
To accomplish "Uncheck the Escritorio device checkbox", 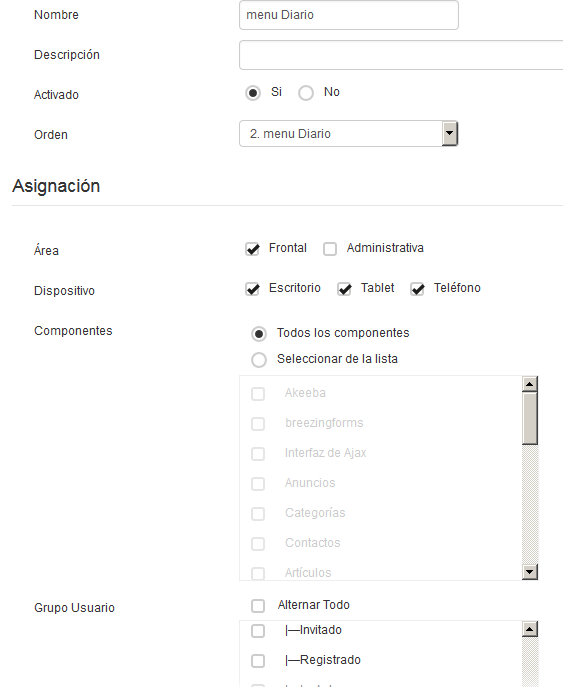I will [x=252, y=289].
